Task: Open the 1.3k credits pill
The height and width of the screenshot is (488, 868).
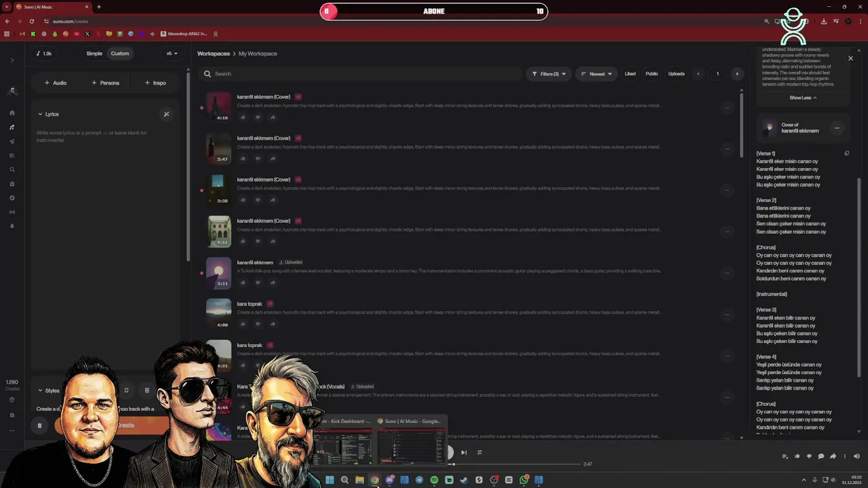Action: point(44,54)
